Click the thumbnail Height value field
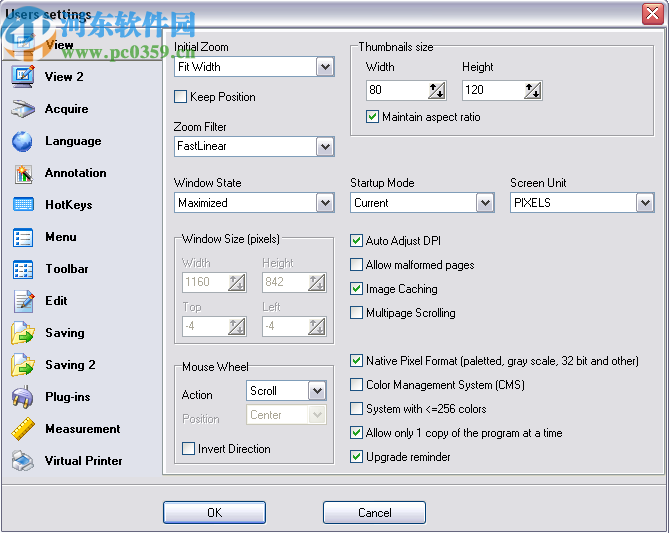The width and height of the screenshot is (669, 533). pos(493,90)
